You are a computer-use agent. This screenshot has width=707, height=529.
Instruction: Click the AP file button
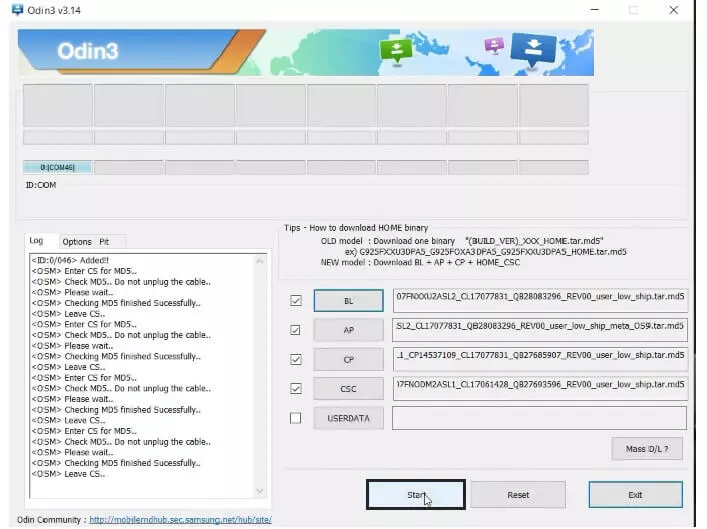click(349, 330)
